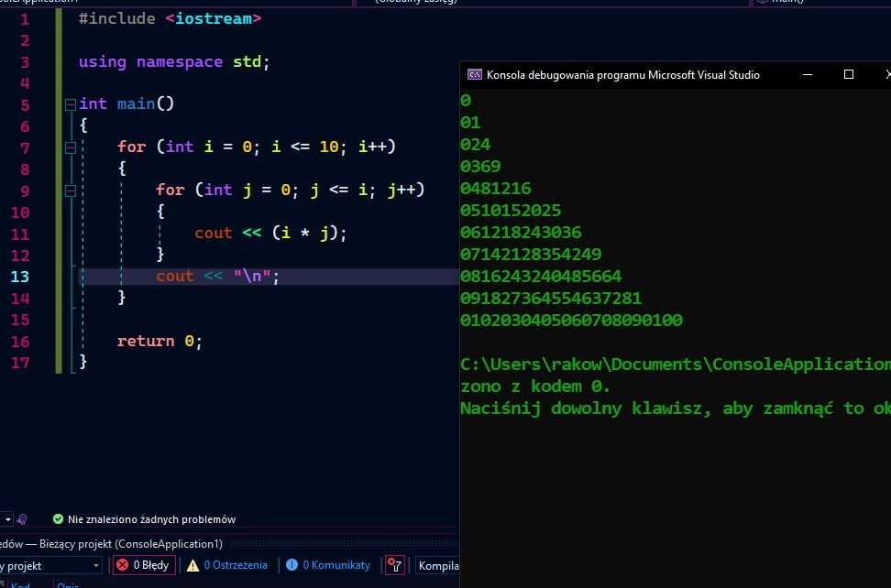Click 'Nie znaleziono żadnych problemów' status text
Image resolution: width=891 pixels, height=588 pixels.
151,519
